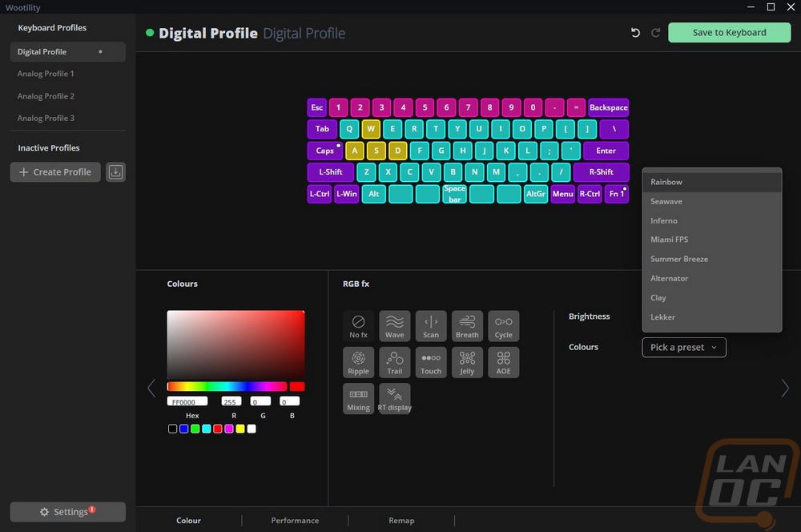Click Save to Keyboard button
801x532 pixels.
coord(729,33)
